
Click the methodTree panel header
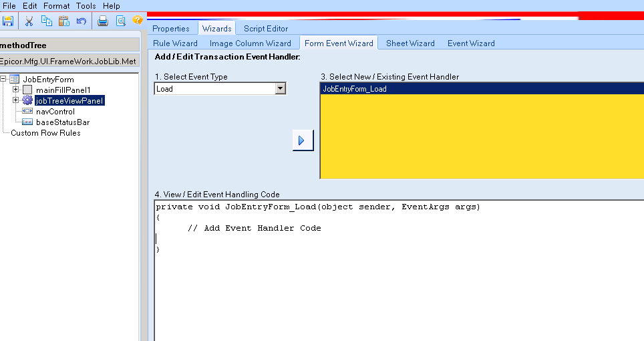tap(70, 45)
